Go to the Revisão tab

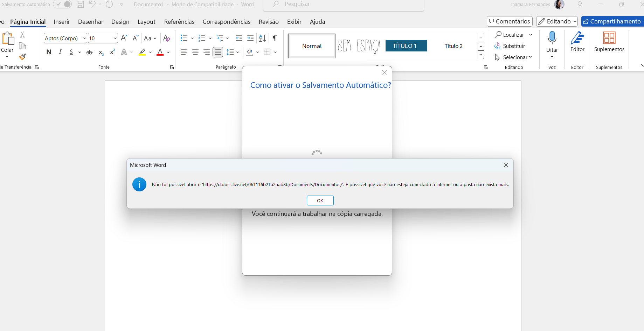(269, 22)
